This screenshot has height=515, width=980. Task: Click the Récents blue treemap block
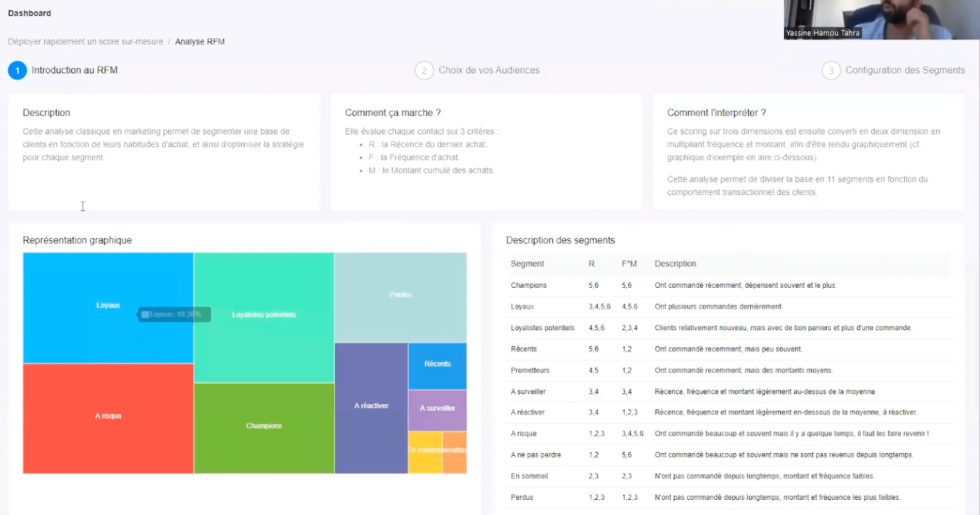[x=437, y=366]
